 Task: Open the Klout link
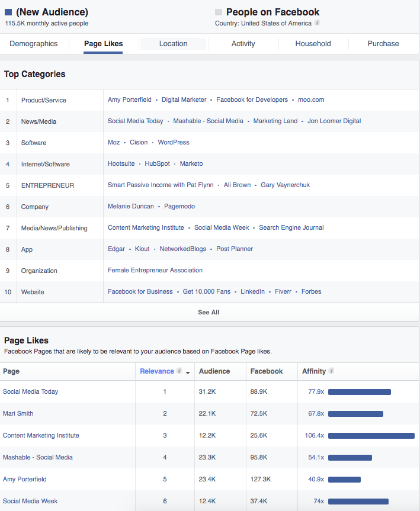(142, 249)
